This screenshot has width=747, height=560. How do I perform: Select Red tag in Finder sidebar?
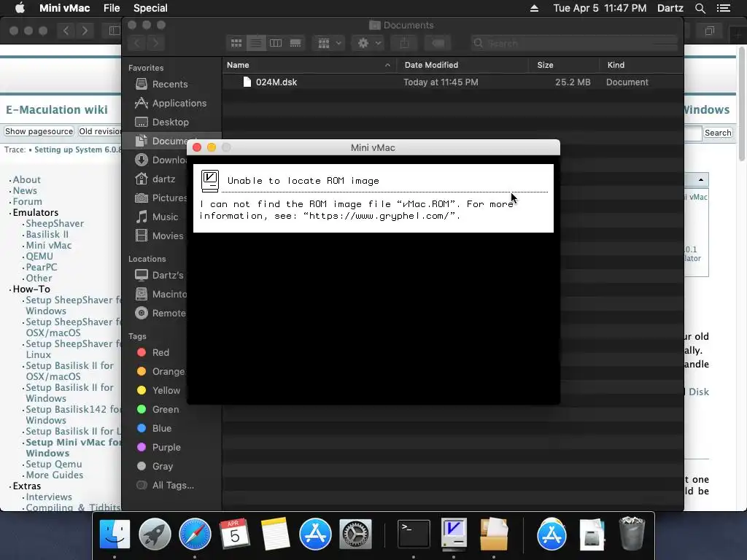click(x=160, y=352)
